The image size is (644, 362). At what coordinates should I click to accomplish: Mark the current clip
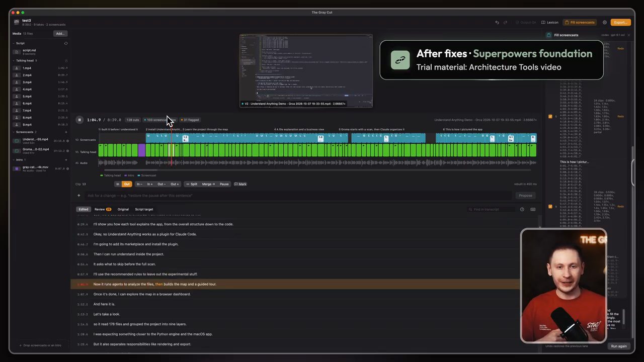coord(240,184)
